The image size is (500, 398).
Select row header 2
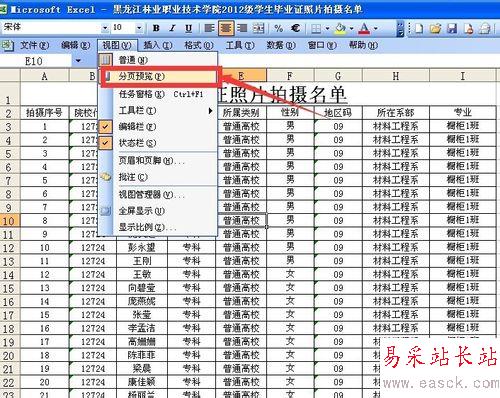point(9,113)
